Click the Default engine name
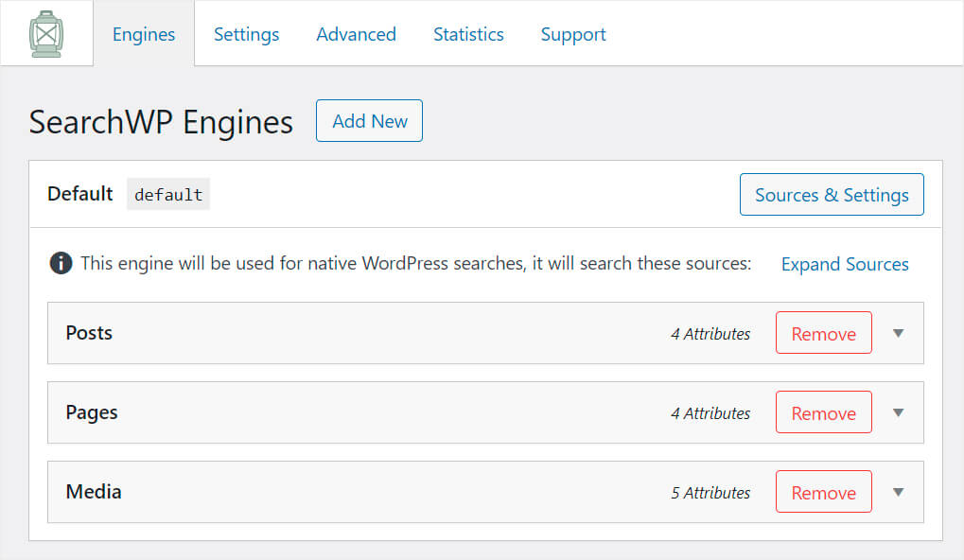This screenshot has height=560, width=964. click(x=79, y=194)
